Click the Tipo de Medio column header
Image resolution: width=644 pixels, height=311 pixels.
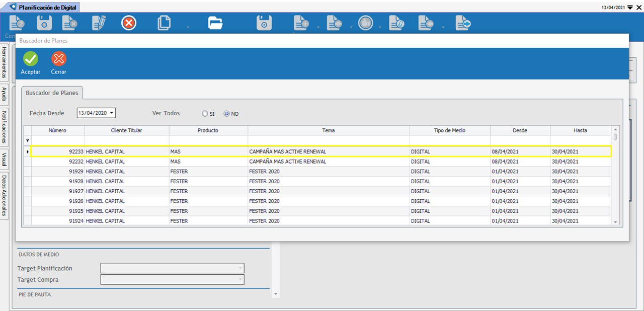click(x=449, y=130)
